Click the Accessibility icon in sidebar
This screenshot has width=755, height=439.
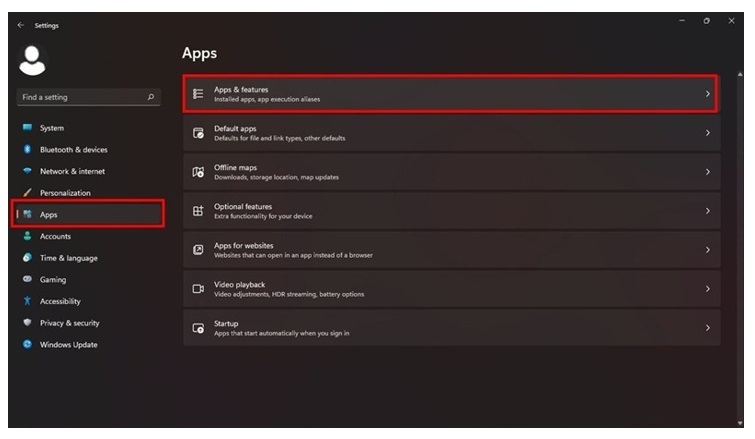[28, 301]
